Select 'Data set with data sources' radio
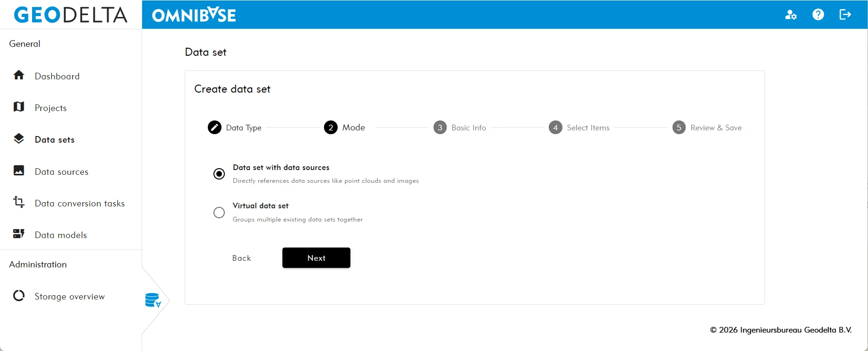Image resolution: width=868 pixels, height=351 pixels. tap(219, 174)
